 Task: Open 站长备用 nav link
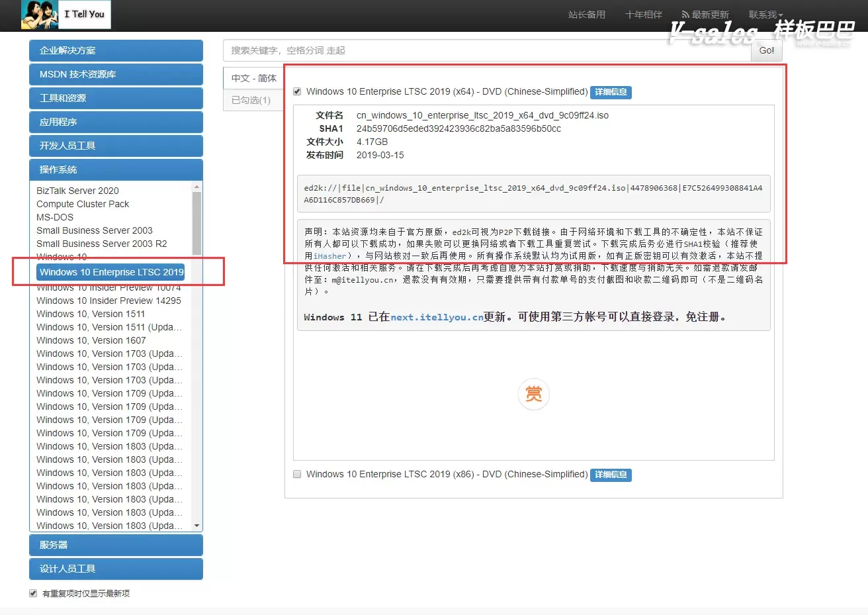587,15
